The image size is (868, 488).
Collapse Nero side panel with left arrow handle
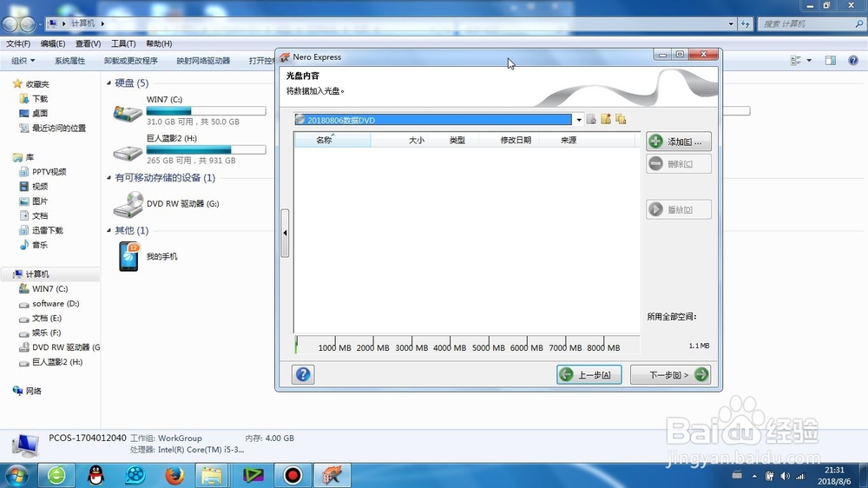click(285, 233)
